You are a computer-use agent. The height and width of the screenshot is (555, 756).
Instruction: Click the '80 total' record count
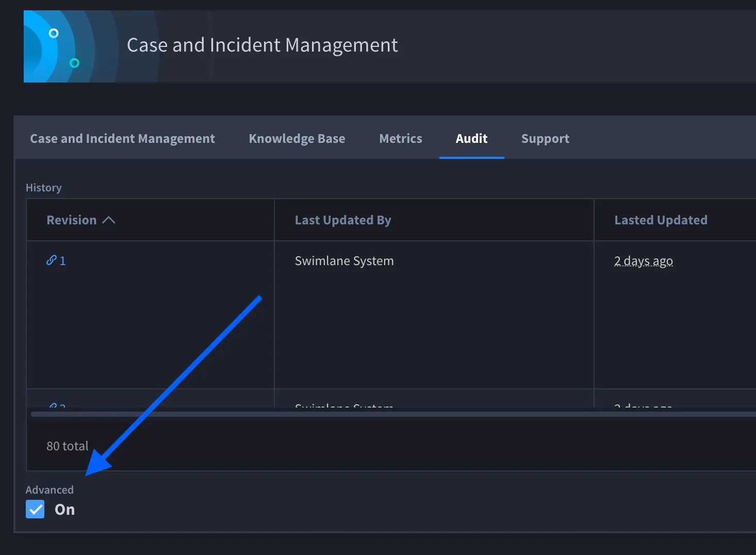(x=68, y=446)
